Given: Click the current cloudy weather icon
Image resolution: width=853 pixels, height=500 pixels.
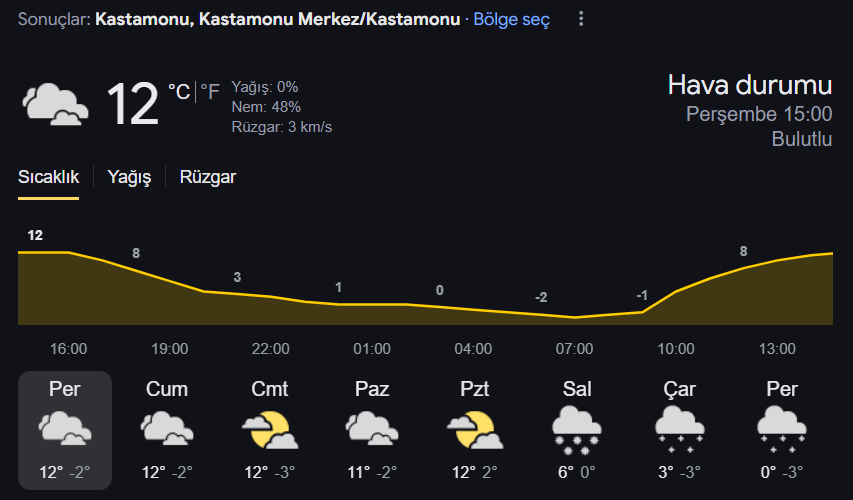Looking at the screenshot, I should pos(55,104).
